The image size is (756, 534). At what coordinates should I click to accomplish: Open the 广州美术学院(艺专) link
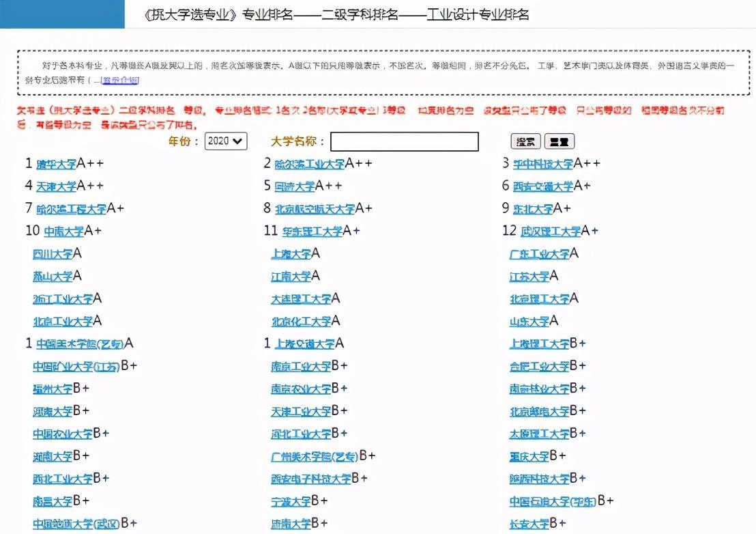[x=315, y=456]
